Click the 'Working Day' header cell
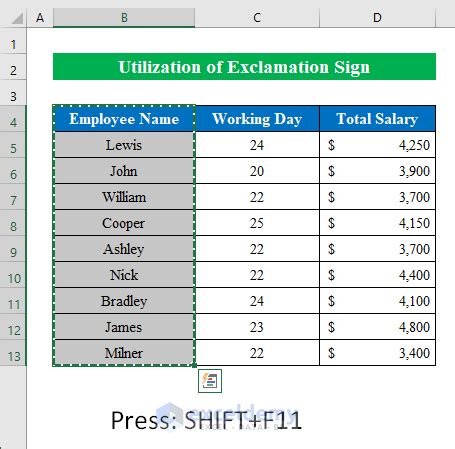This screenshot has height=449, width=455. click(257, 119)
